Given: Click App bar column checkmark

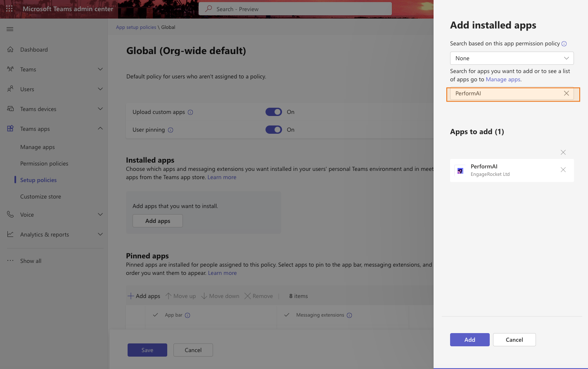Looking at the screenshot, I should coord(156,315).
